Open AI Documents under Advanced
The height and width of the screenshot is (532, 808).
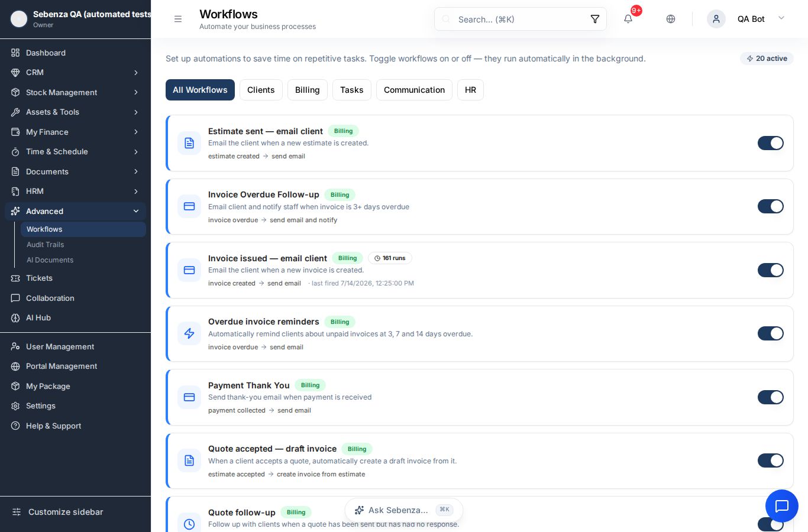[x=83, y=260]
